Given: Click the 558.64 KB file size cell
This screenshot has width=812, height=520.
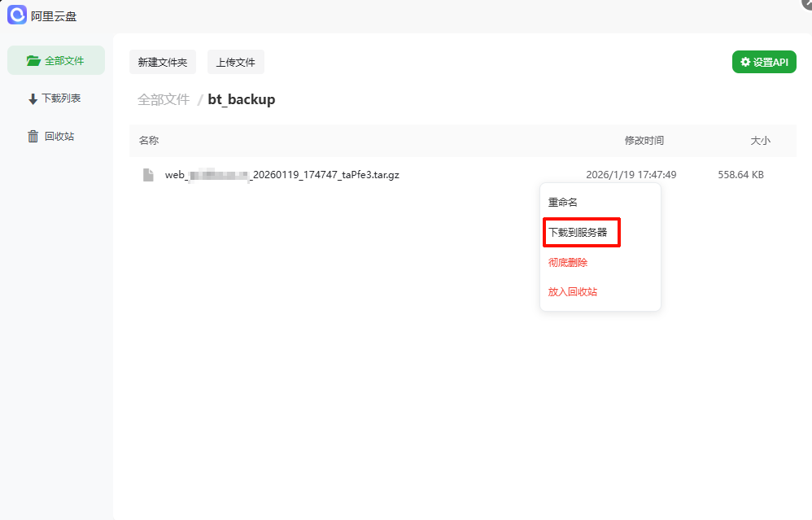Looking at the screenshot, I should (740, 175).
